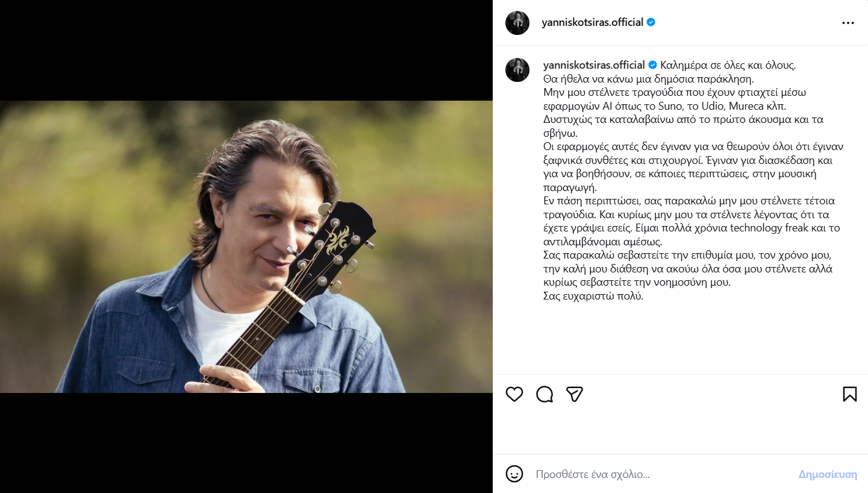Viewport: 868px width, 493px height.
Task: Share the post with the paper plane icon
Action: pos(575,394)
